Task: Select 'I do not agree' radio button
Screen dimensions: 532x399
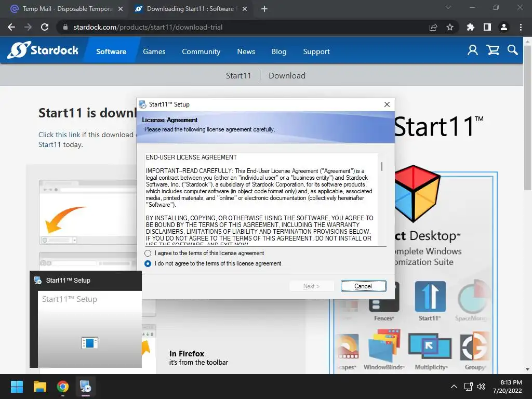Action: [148, 263]
